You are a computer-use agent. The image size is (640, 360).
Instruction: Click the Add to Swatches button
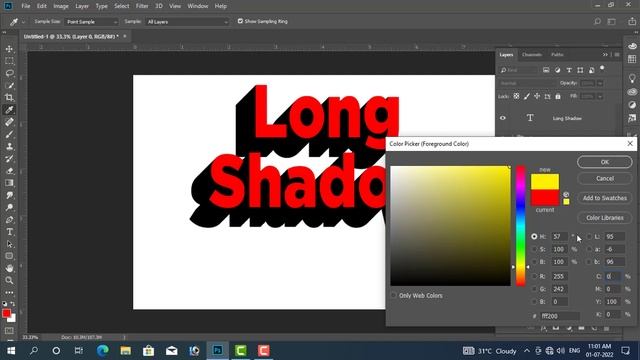604,198
